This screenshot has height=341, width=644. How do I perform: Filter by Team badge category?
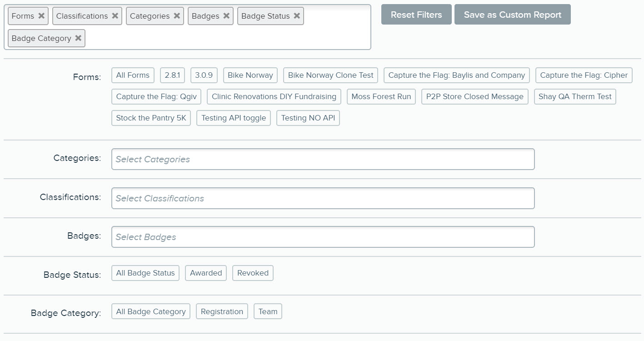(x=268, y=311)
